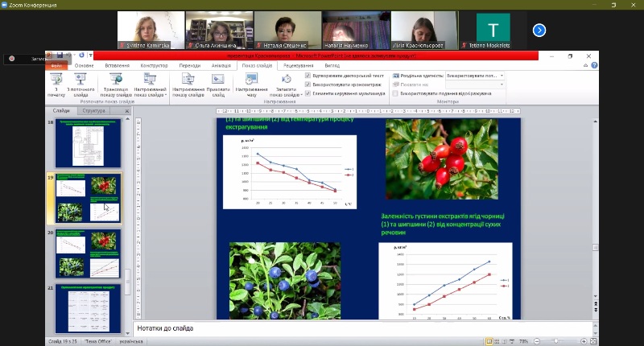Select the rosehip photo on the slide

click(442, 159)
